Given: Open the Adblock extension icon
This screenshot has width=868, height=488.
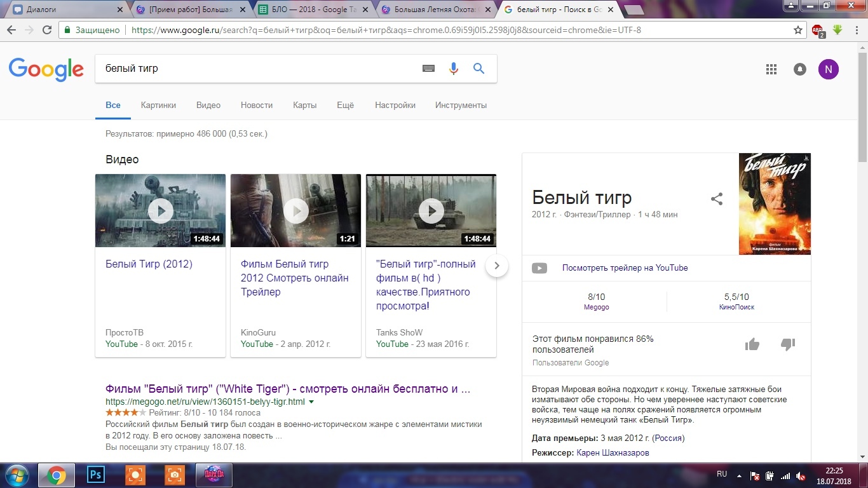Looking at the screenshot, I should click(x=818, y=30).
